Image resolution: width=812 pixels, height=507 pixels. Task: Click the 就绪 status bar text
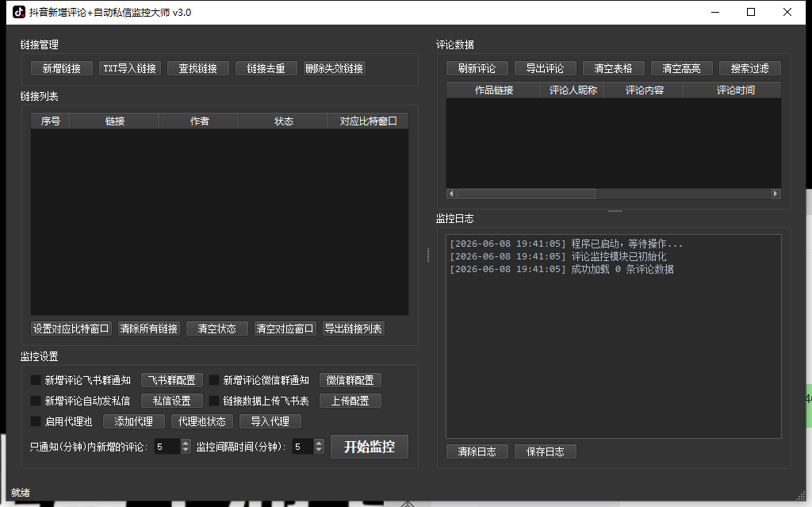[x=21, y=493]
